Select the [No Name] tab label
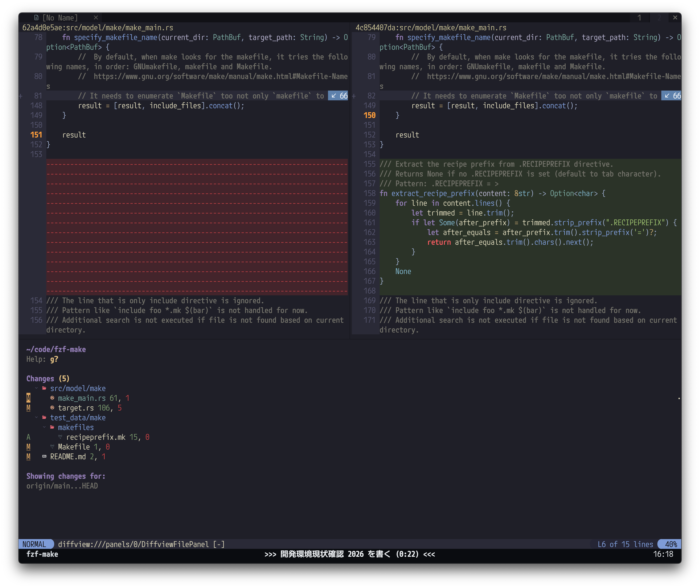Image resolution: width=700 pixels, height=588 pixels. tap(60, 18)
